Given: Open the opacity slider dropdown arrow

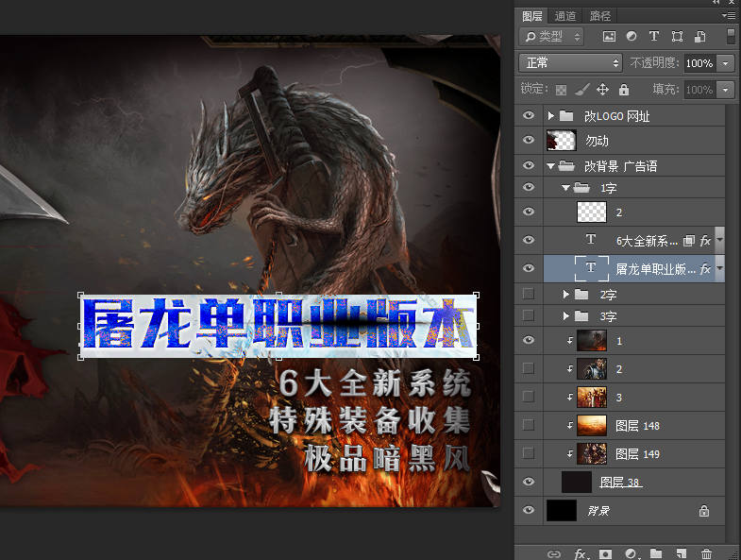Looking at the screenshot, I should (726, 63).
